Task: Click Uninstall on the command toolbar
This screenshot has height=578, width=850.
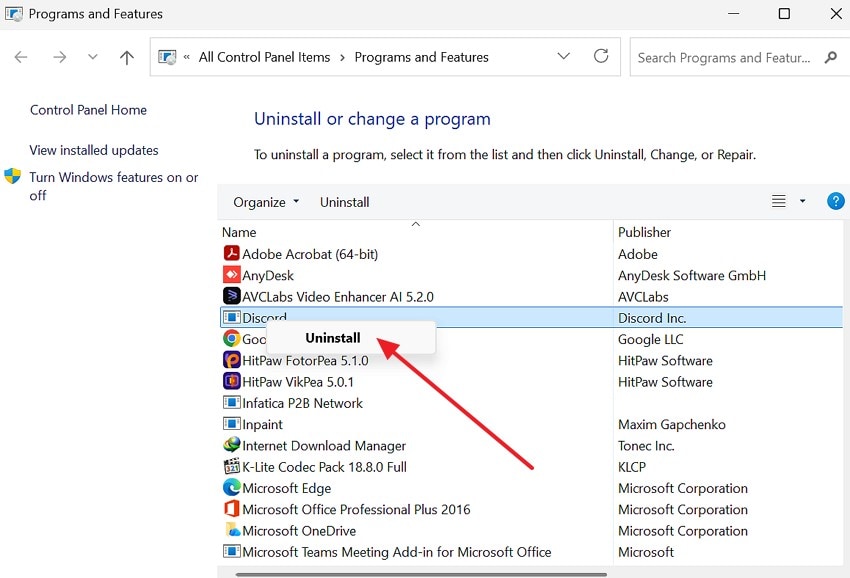Action: pos(344,201)
